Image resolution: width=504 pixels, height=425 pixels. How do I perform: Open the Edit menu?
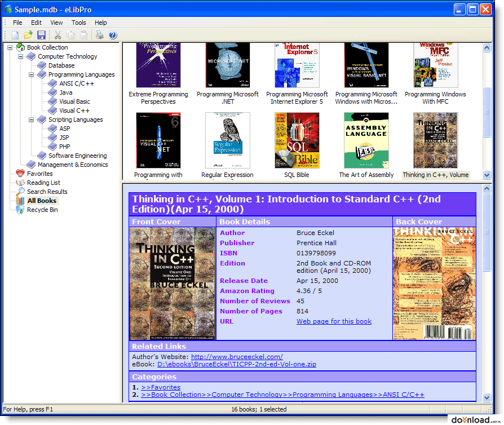pyautogui.click(x=36, y=23)
